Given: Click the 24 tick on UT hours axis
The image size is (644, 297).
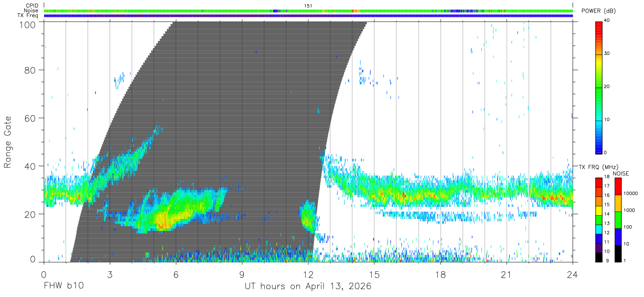Looking at the screenshot, I should (573, 274).
